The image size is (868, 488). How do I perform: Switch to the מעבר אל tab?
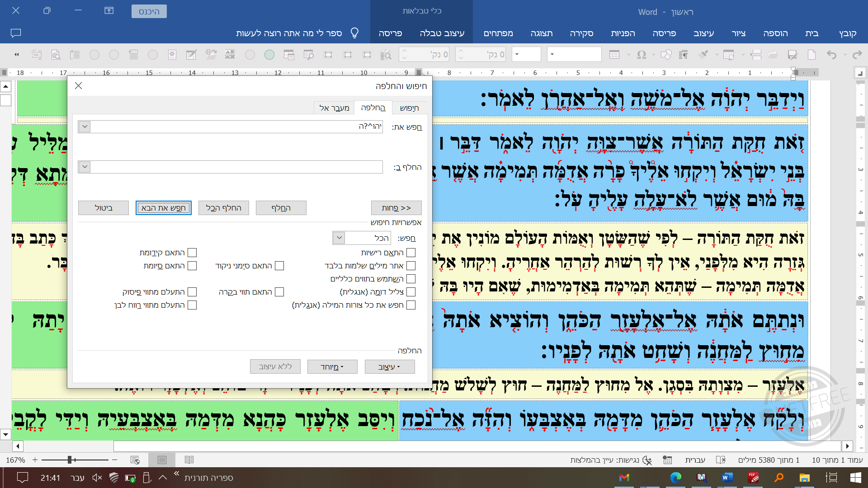pos(334,108)
